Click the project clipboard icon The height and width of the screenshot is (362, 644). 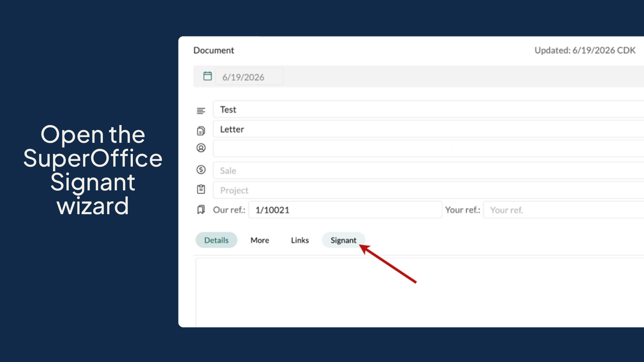tap(201, 189)
